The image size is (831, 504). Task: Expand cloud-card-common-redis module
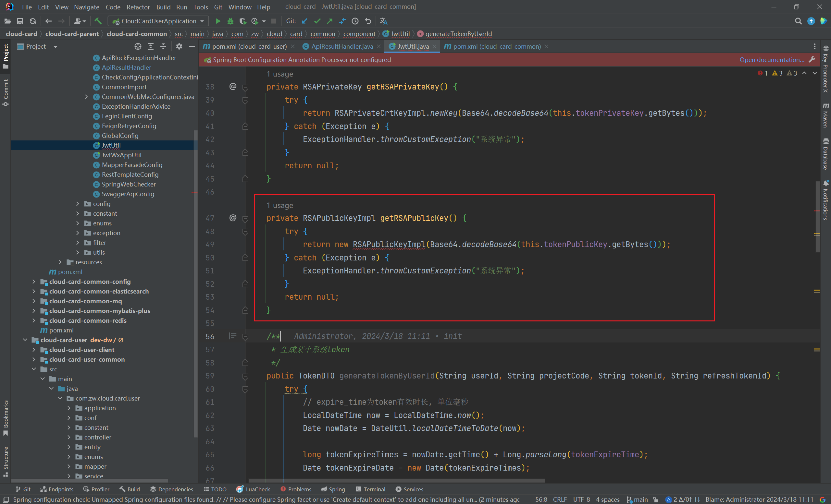tap(34, 321)
